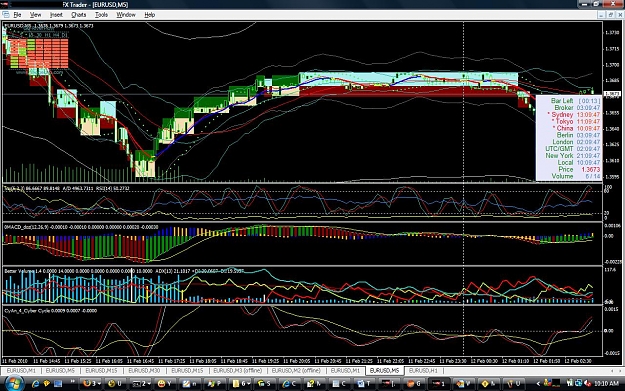
Task: Click the Bar Left countdown value
Action: (590, 101)
